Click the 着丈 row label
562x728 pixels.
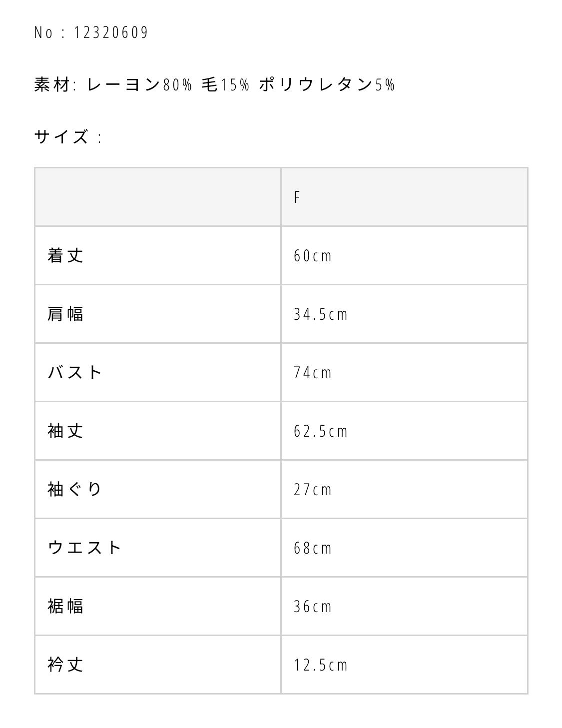pyautogui.click(x=65, y=256)
